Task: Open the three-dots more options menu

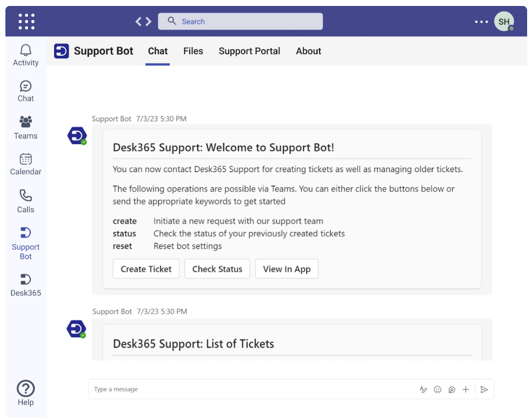Action: [481, 22]
